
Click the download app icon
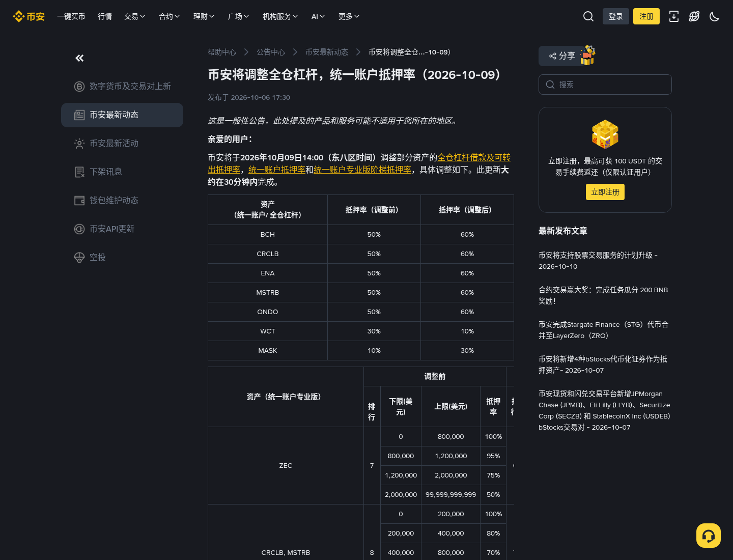pos(674,16)
